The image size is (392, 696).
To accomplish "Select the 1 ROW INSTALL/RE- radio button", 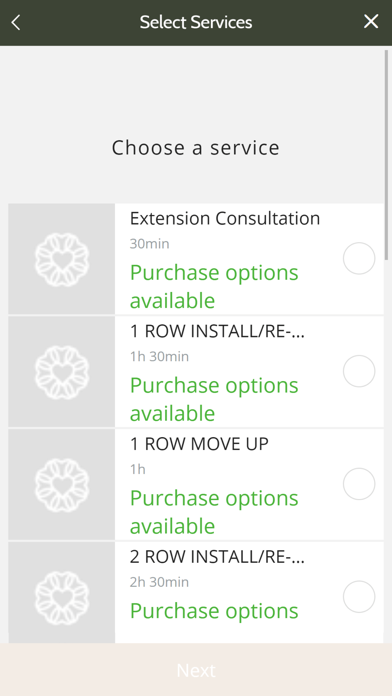I will 359,371.
